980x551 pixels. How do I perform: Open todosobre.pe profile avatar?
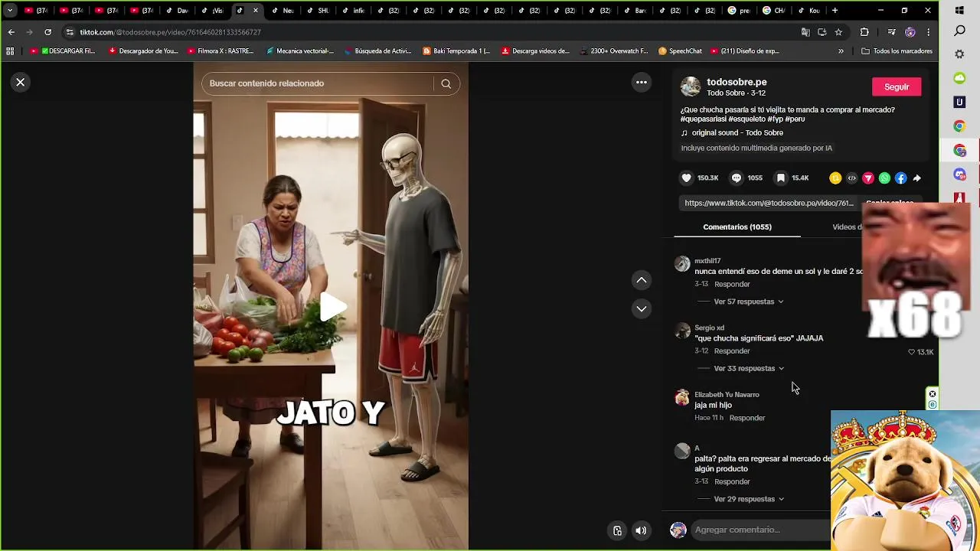691,86
